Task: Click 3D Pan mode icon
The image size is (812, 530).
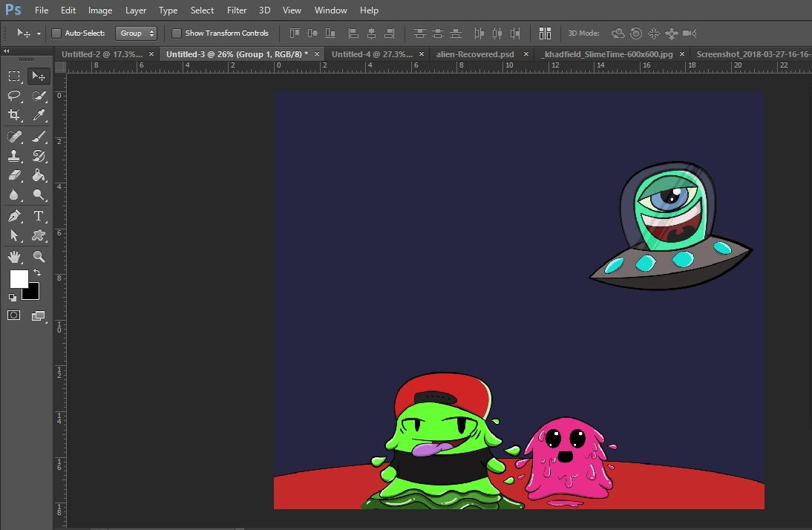Action: (x=654, y=33)
